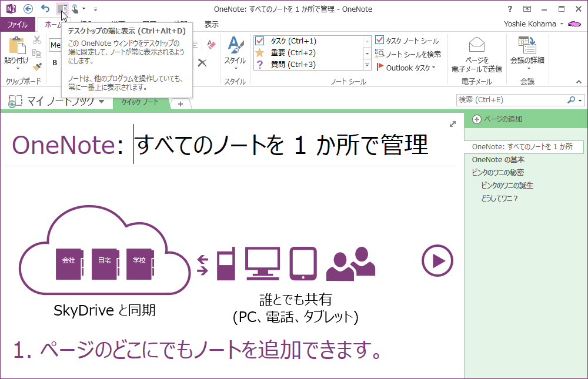588x379 pixels.
Task: Click the Dock to Desktop icon
Action: click(62, 9)
